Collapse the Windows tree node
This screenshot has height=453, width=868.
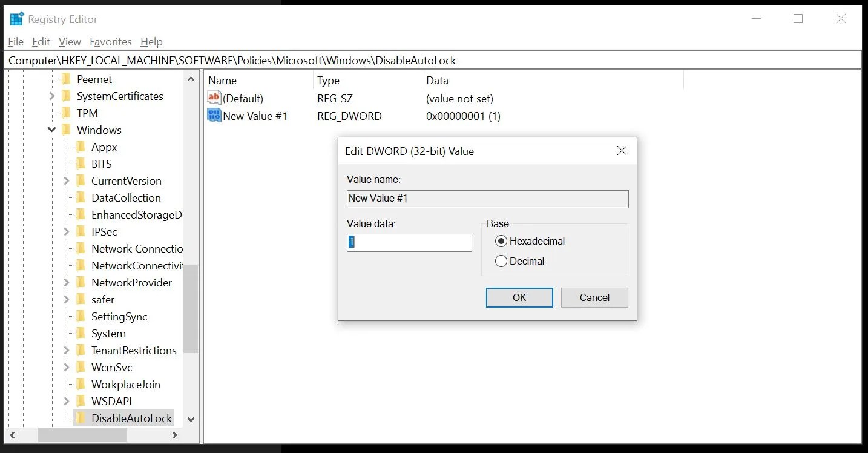point(51,130)
